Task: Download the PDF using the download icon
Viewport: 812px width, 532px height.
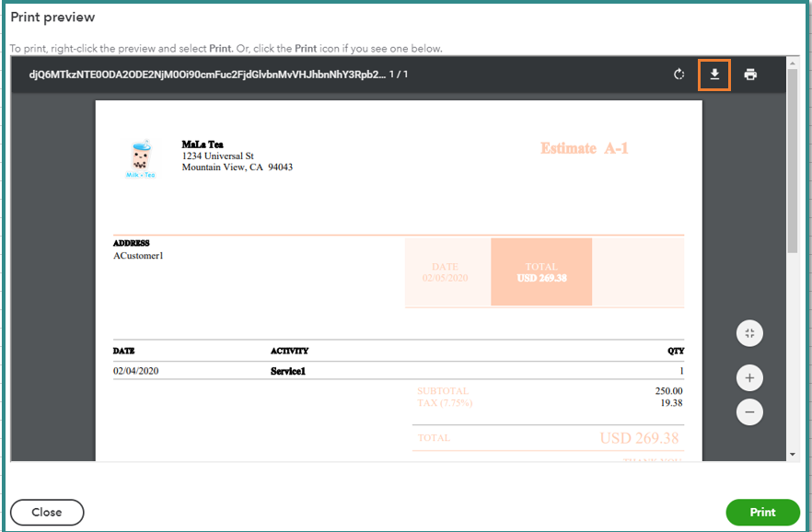Action: point(713,75)
